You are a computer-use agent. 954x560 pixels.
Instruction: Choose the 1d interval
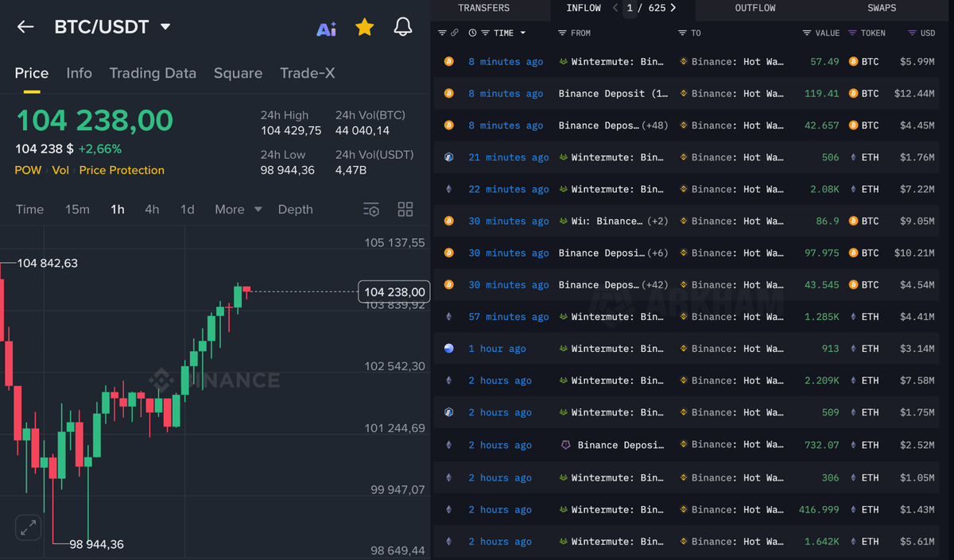(187, 210)
